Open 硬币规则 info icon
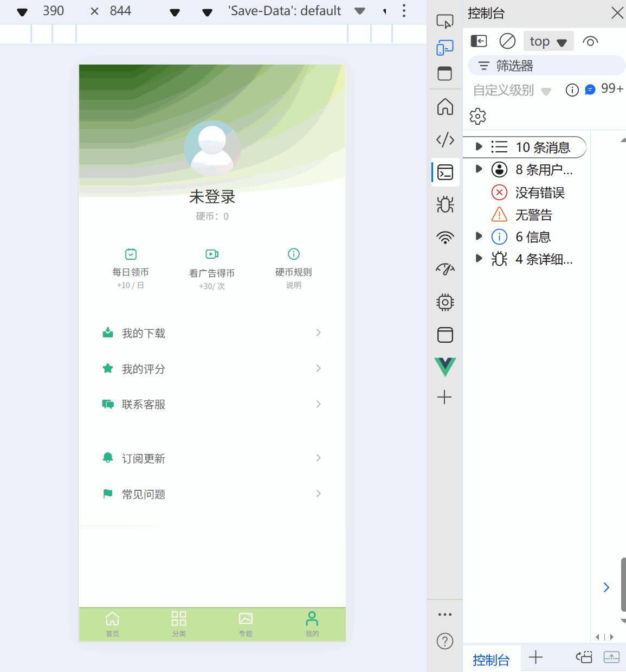 coord(294,254)
